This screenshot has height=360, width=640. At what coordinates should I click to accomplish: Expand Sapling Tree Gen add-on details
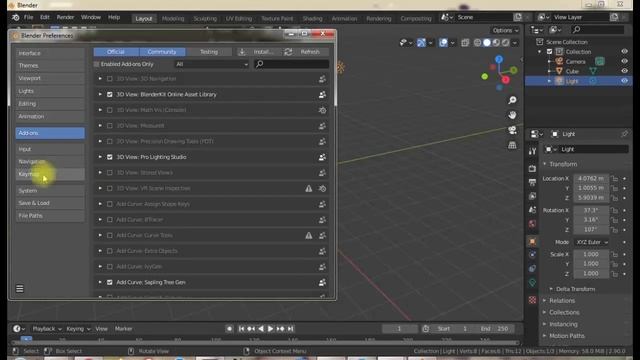(100, 282)
